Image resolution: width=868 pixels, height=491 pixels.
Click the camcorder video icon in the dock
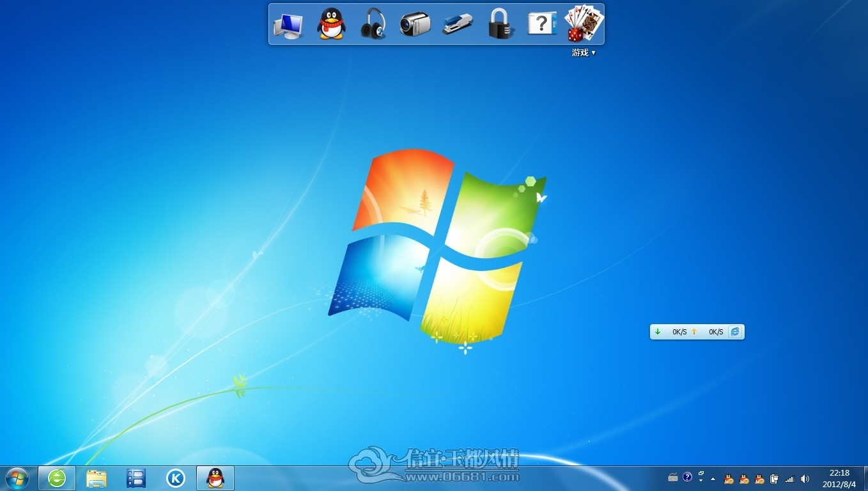(415, 24)
